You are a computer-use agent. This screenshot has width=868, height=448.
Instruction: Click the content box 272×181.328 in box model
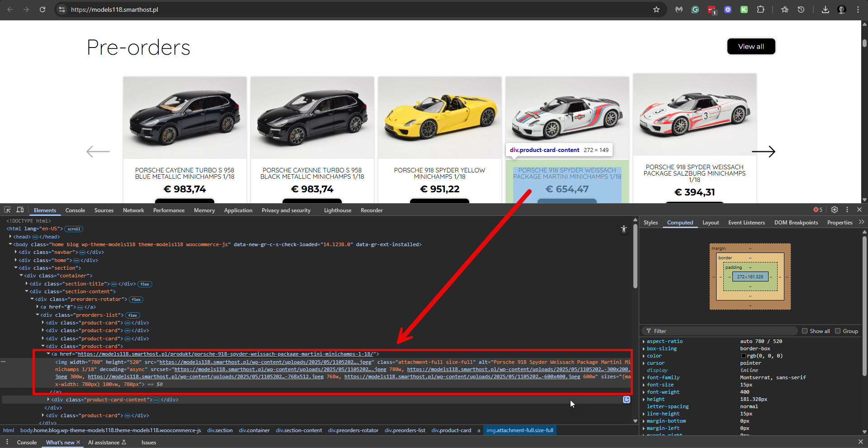[750, 276]
